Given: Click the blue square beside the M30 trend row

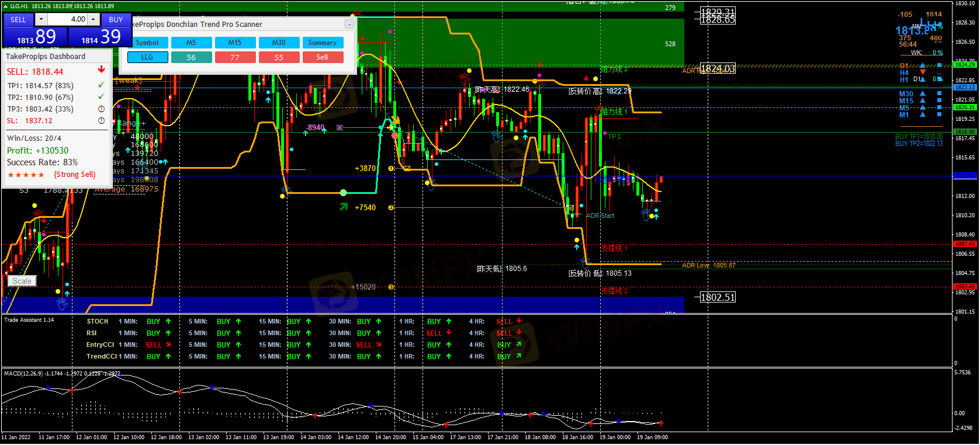Looking at the screenshot, I should click(x=939, y=93).
